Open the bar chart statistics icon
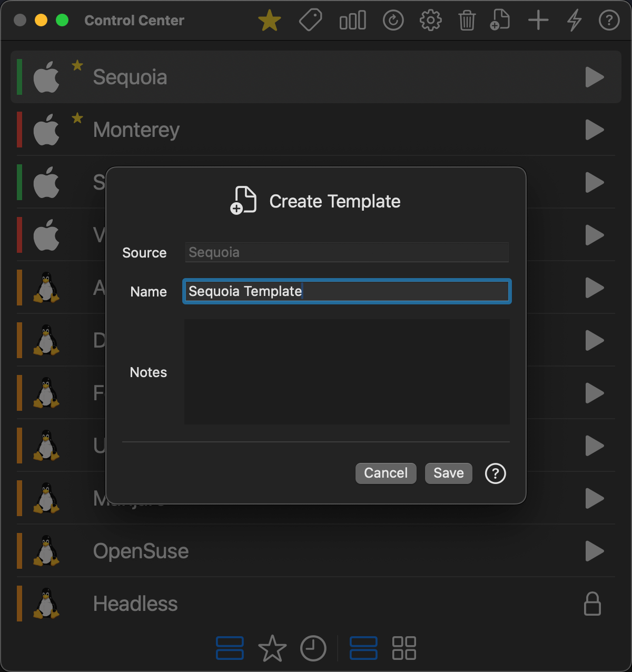Screen dimensions: 632x672 coord(352,21)
